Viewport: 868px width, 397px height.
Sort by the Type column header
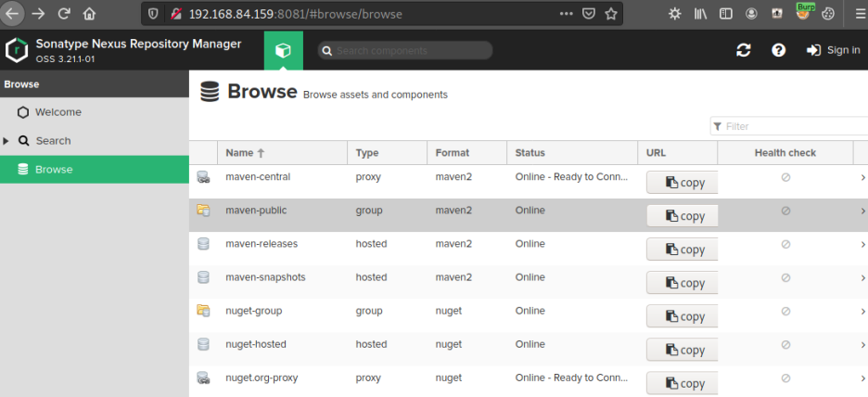(x=388, y=153)
